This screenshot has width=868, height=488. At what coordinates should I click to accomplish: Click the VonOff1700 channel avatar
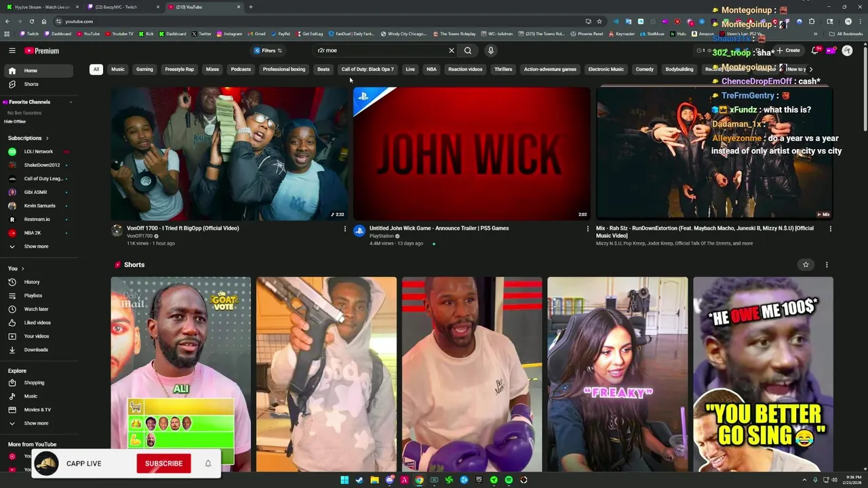pyautogui.click(x=117, y=230)
